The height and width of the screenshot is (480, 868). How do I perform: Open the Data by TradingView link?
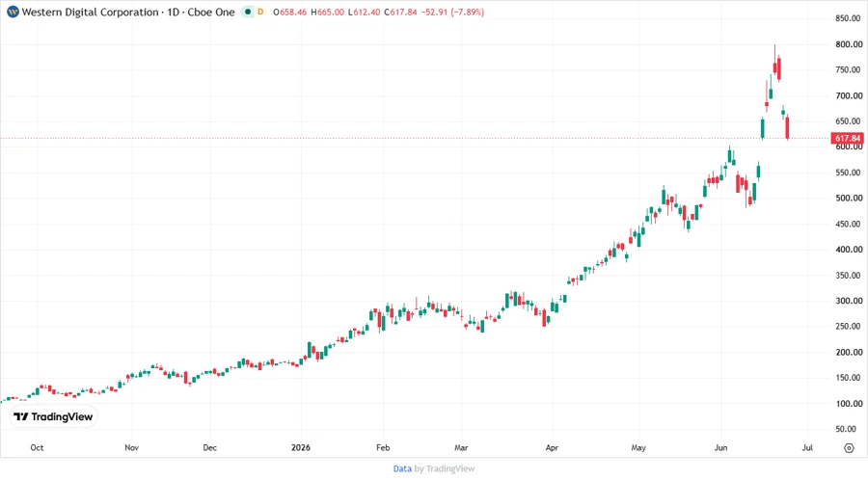pyautogui.click(x=433, y=468)
